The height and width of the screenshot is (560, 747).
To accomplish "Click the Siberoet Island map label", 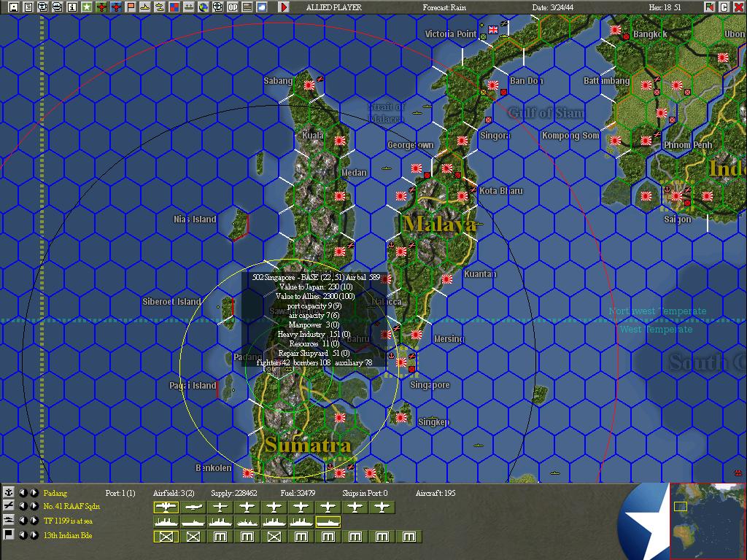I will coord(171,301).
